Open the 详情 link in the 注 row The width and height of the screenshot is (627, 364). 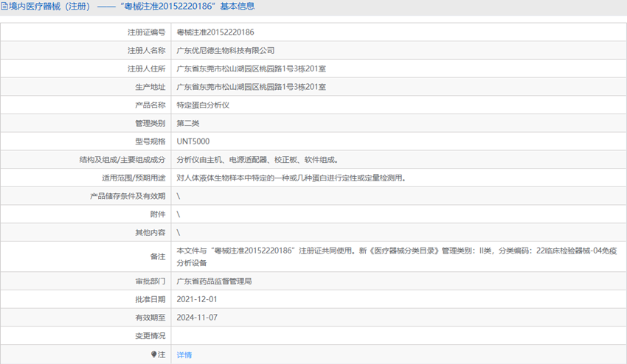[184, 355]
